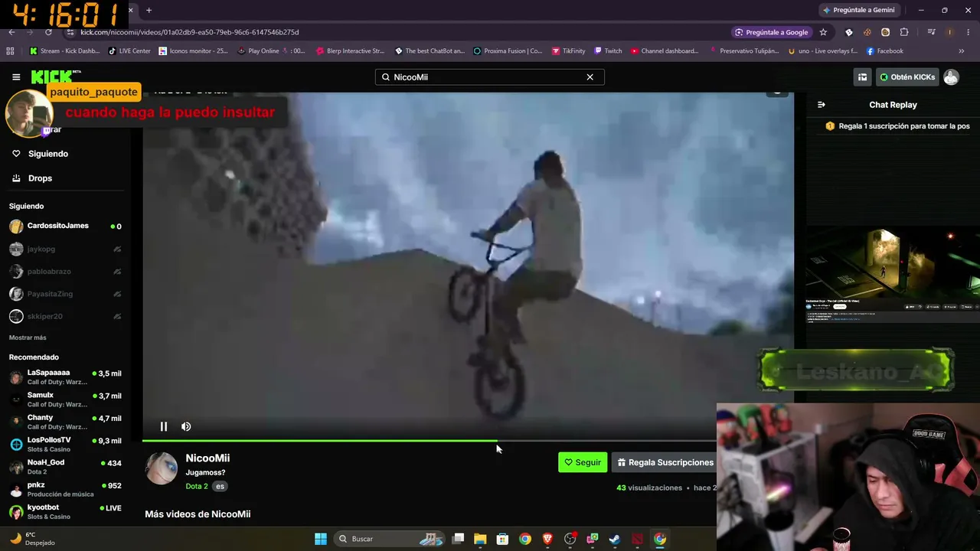Screen dimensions: 980x551
Task: Open NoaH_God recommended channel
Action: coord(65,466)
